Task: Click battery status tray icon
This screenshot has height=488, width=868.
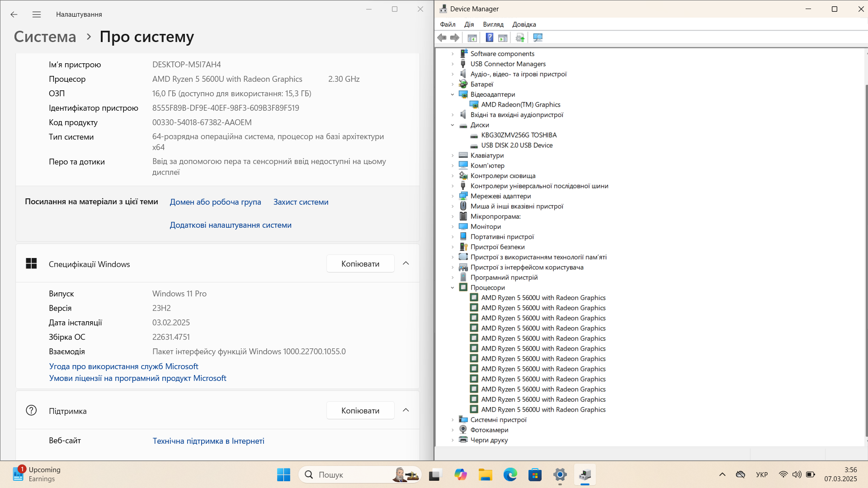Action: [811, 474]
